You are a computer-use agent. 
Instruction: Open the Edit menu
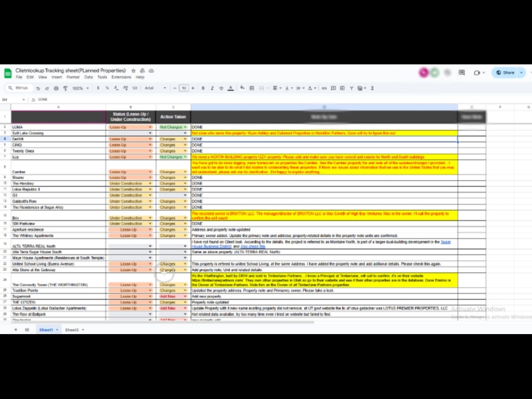pyautogui.click(x=30, y=77)
